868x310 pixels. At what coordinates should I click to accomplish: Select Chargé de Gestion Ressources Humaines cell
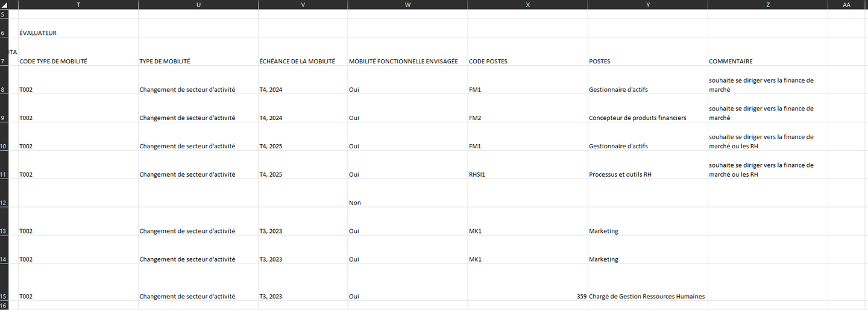(x=647, y=296)
